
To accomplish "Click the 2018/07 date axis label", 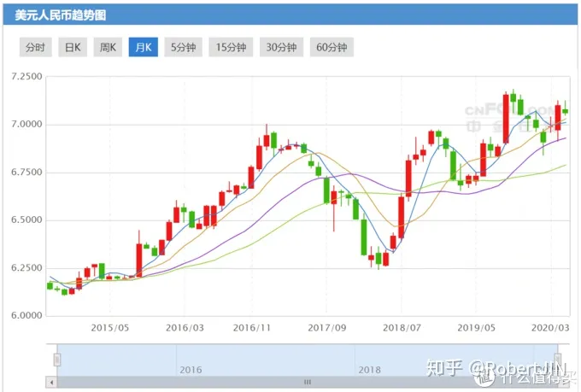I will pos(402,328).
